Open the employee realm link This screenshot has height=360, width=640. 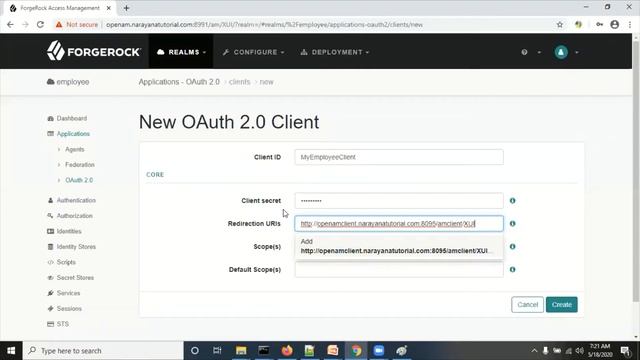point(68,82)
